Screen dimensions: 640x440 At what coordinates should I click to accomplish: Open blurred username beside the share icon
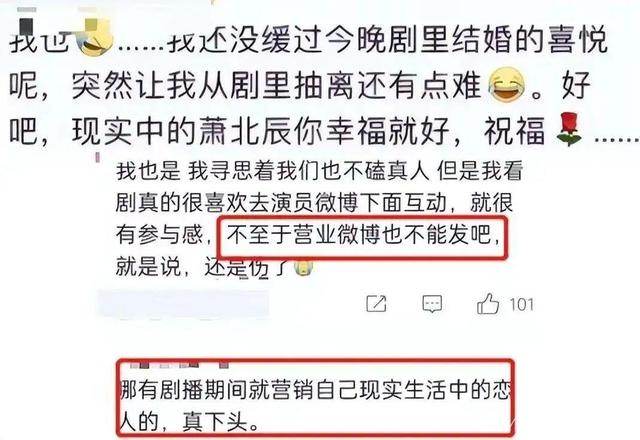tap(183, 304)
